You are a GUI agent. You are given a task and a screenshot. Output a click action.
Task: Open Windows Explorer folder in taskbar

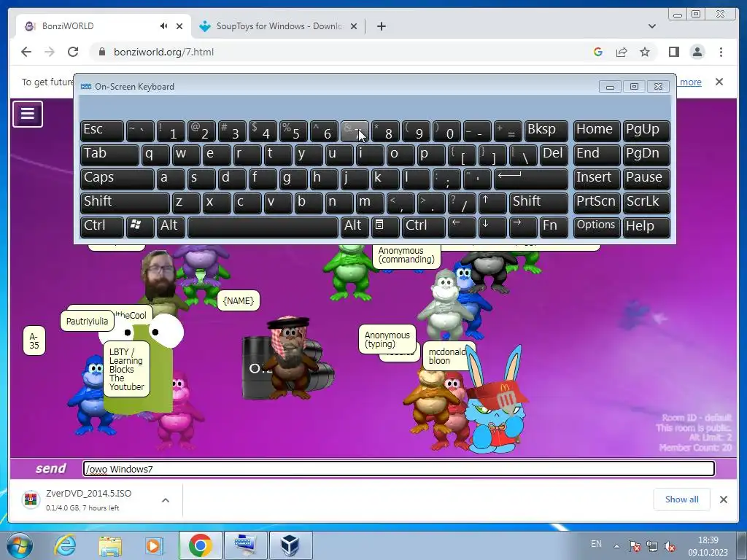(x=110, y=545)
